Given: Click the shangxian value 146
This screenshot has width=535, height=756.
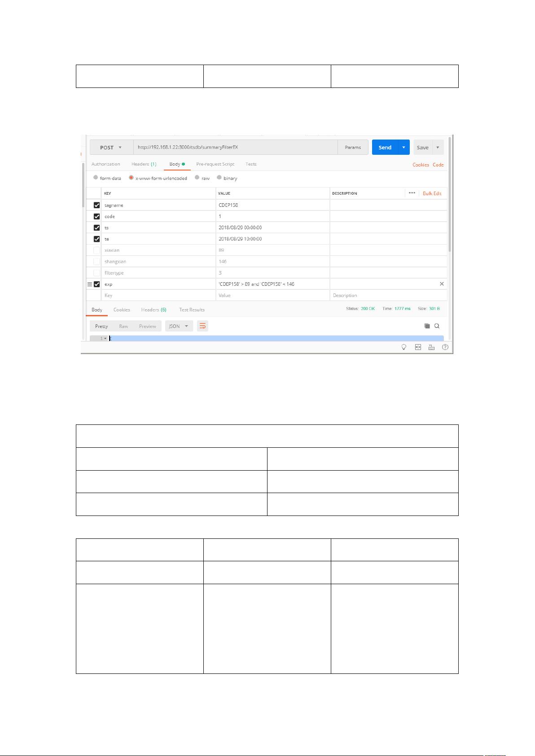Looking at the screenshot, I should pos(223,261).
